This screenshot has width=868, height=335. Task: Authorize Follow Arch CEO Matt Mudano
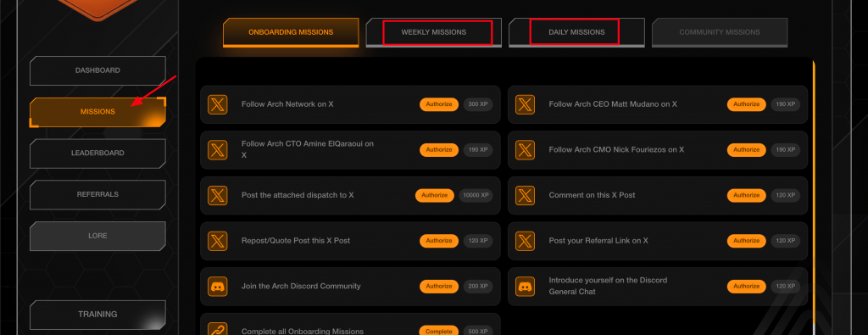746,104
